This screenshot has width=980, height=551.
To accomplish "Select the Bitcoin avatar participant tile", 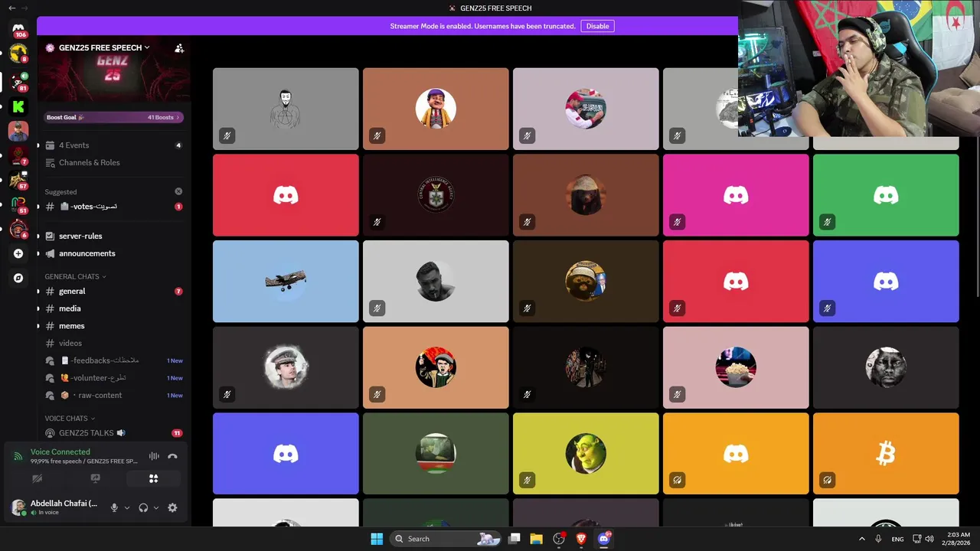I will pos(886,454).
